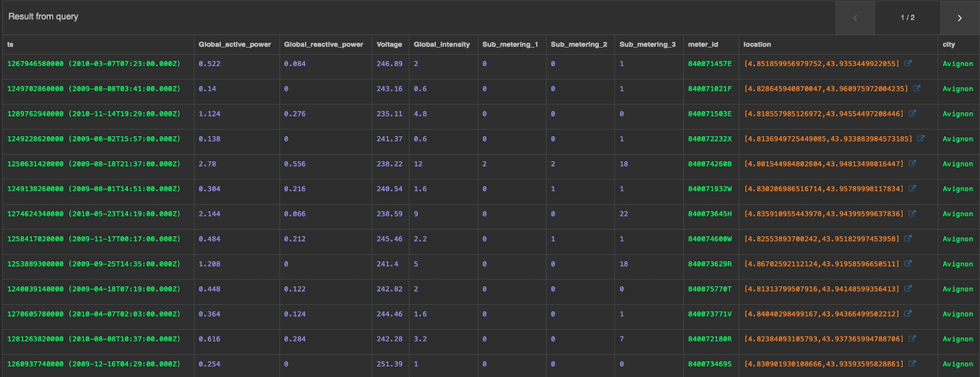Image resolution: width=980 pixels, height=377 pixels.
Task: Open external link for meter 840071457E location
Action: click(908, 63)
